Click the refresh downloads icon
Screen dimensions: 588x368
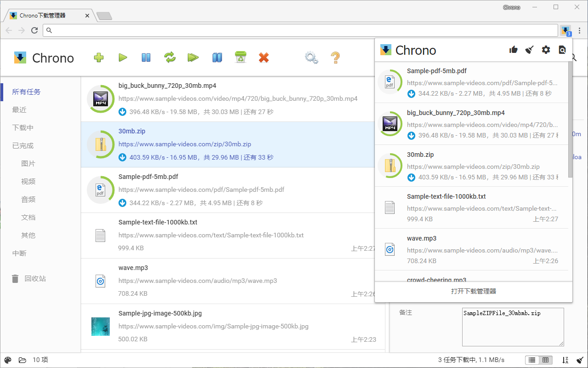[170, 57]
